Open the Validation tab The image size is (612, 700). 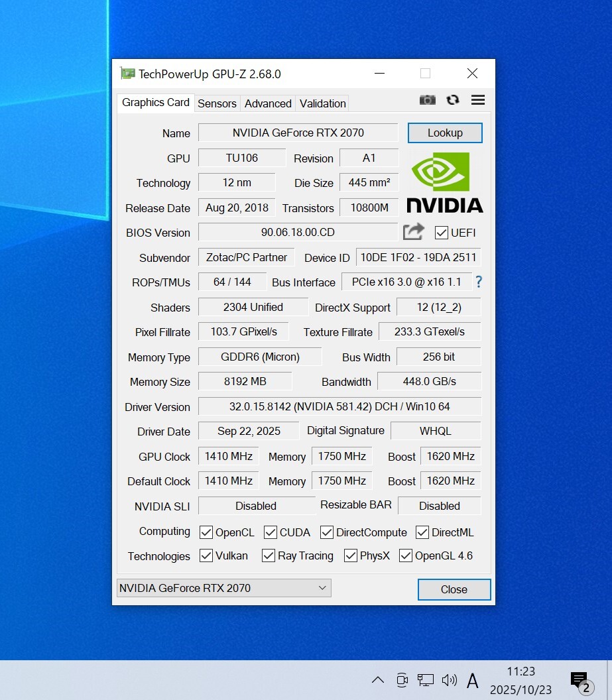(x=322, y=103)
